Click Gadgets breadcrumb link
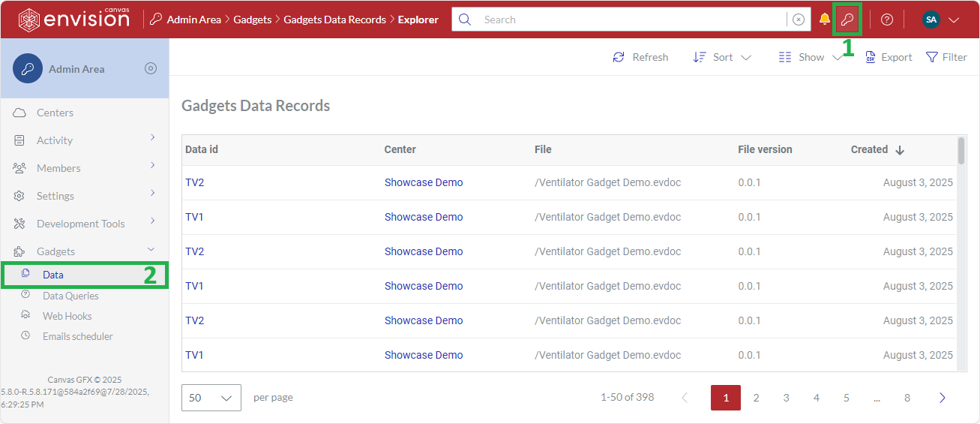Image resolution: width=980 pixels, height=424 pixels. click(253, 20)
